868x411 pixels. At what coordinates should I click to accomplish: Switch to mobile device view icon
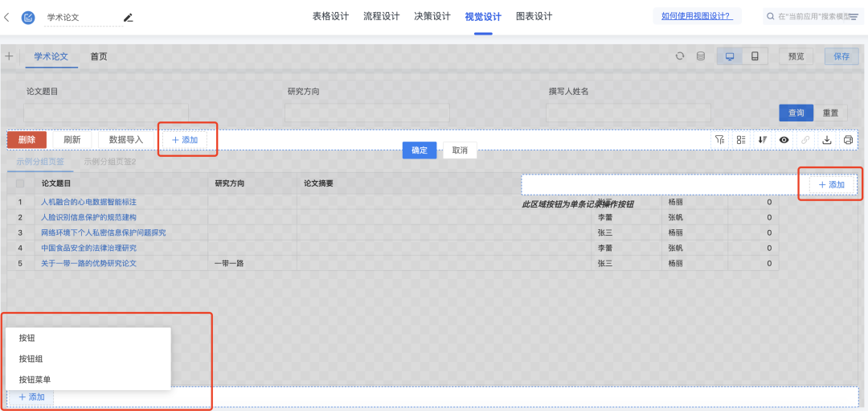pos(755,56)
